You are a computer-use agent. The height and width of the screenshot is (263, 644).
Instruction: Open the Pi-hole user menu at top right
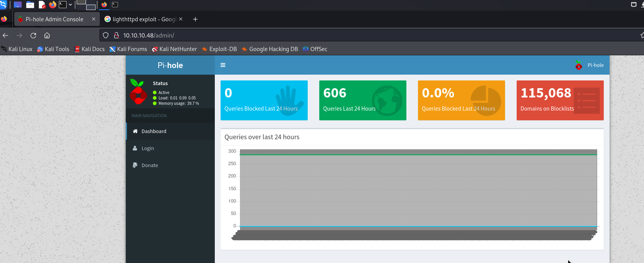tap(589, 65)
